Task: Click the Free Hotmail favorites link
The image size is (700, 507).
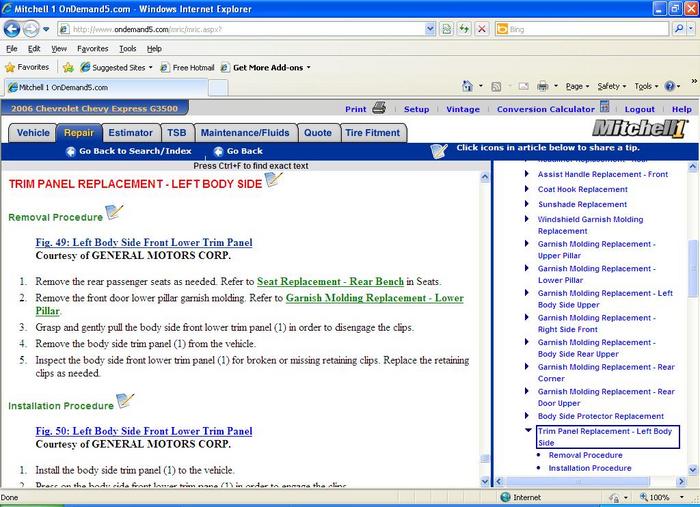Action: [188, 67]
